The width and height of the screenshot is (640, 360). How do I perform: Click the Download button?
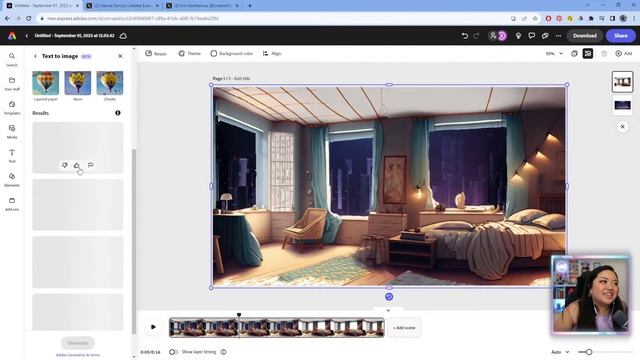[584, 36]
